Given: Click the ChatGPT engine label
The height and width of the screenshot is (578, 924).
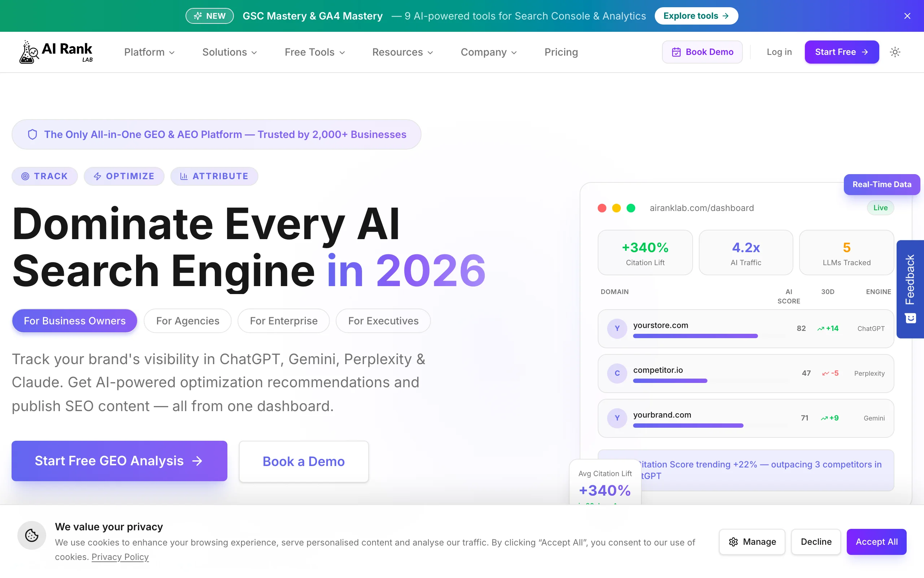Looking at the screenshot, I should point(871,328).
